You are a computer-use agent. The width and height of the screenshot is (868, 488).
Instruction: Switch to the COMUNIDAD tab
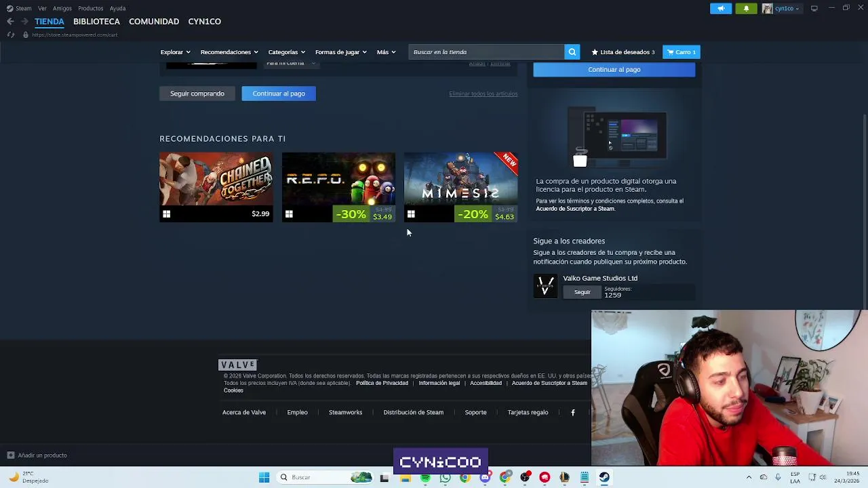(x=154, y=22)
